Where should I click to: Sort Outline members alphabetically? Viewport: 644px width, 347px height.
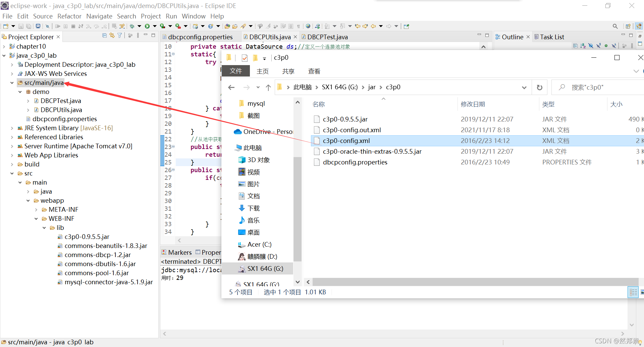pos(583,46)
